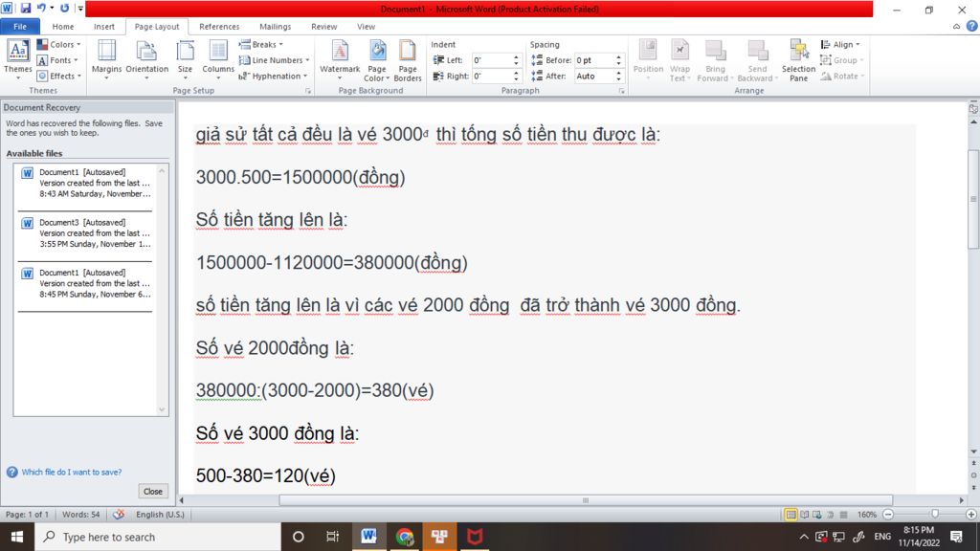Switch to the Insert tab
980x551 pixels.
pyautogui.click(x=103, y=27)
